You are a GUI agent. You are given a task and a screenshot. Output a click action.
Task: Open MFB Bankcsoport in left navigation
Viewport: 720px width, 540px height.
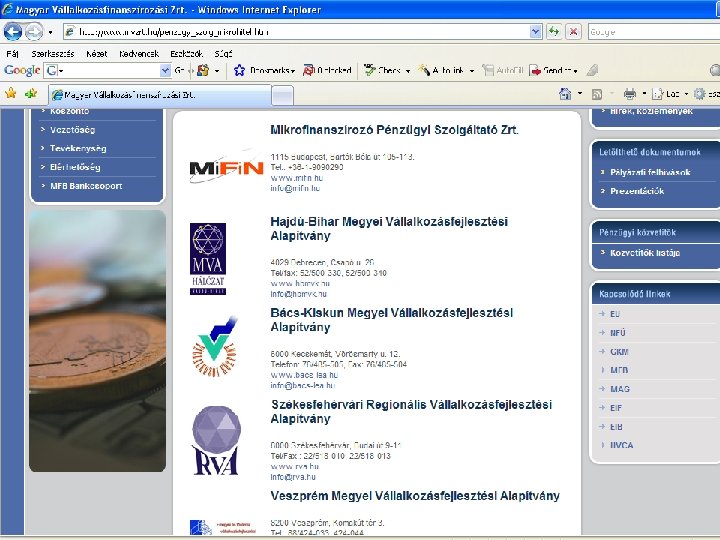(x=86, y=186)
